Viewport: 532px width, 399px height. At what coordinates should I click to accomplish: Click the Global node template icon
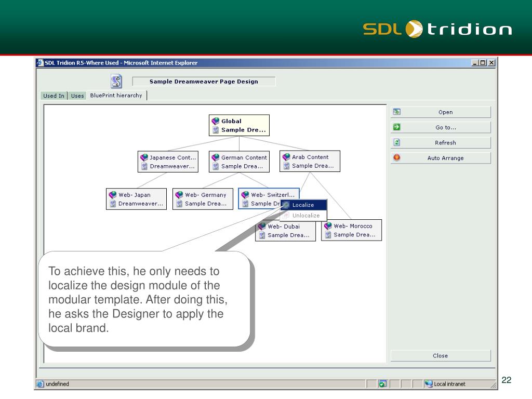click(216, 130)
